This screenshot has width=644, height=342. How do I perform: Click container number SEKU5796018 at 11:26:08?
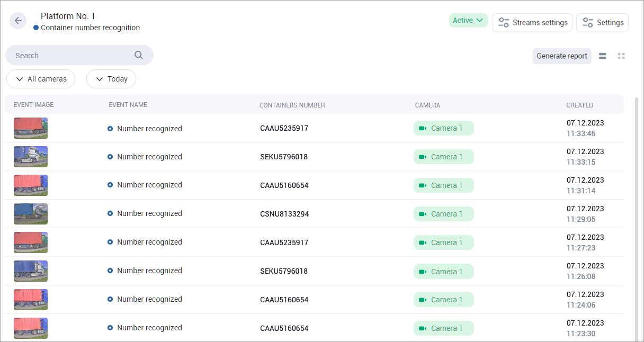tap(284, 271)
